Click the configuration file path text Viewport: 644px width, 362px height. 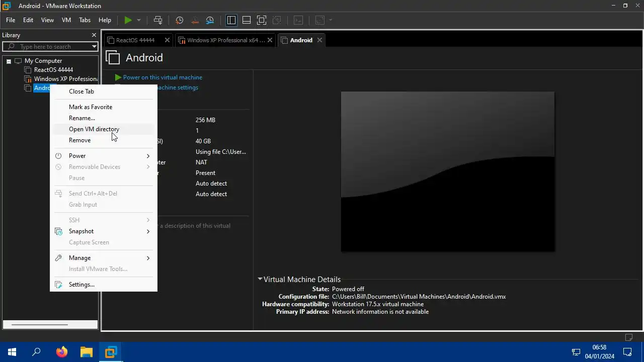click(x=419, y=297)
